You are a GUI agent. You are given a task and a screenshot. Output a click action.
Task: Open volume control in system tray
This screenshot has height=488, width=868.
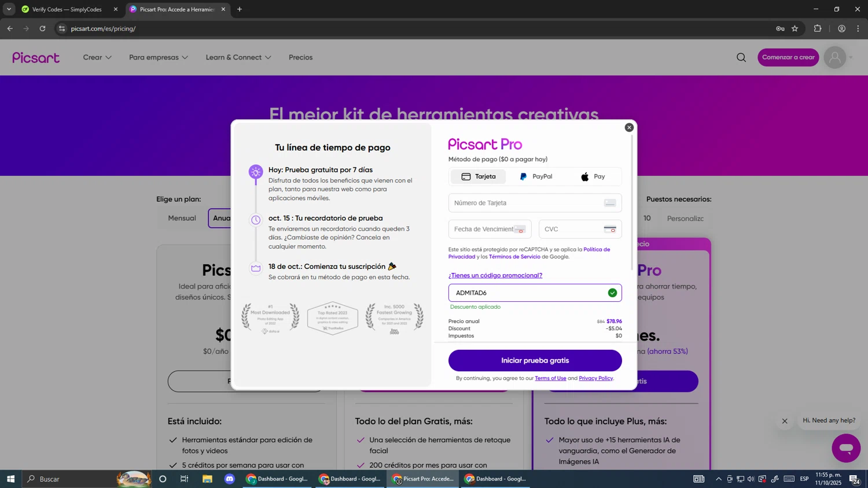point(751,479)
